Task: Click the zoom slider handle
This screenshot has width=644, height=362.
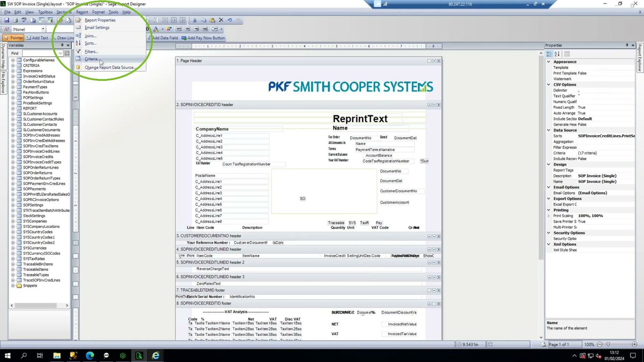Action: click(608, 344)
